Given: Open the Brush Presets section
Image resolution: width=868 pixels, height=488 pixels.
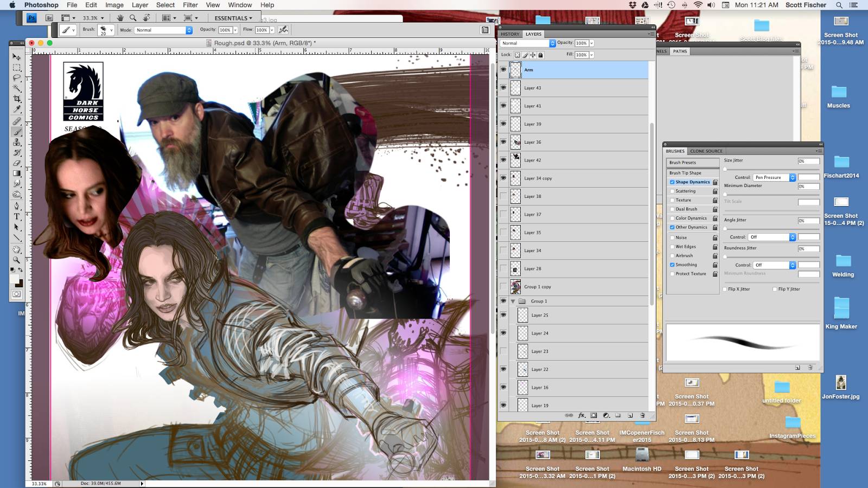Looking at the screenshot, I should (x=682, y=163).
